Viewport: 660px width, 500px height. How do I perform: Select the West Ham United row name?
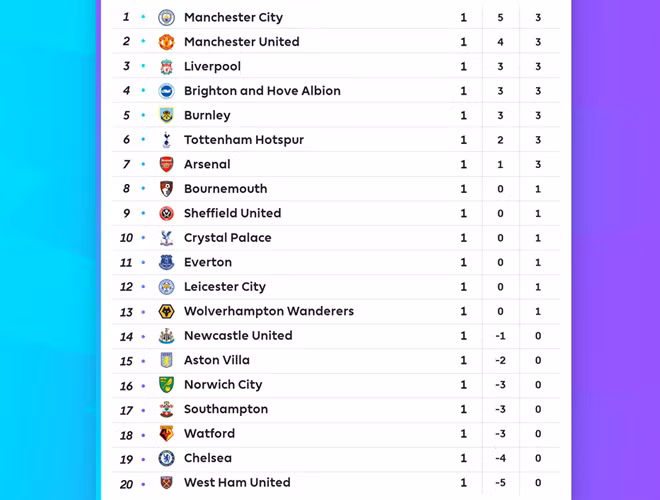237,482
